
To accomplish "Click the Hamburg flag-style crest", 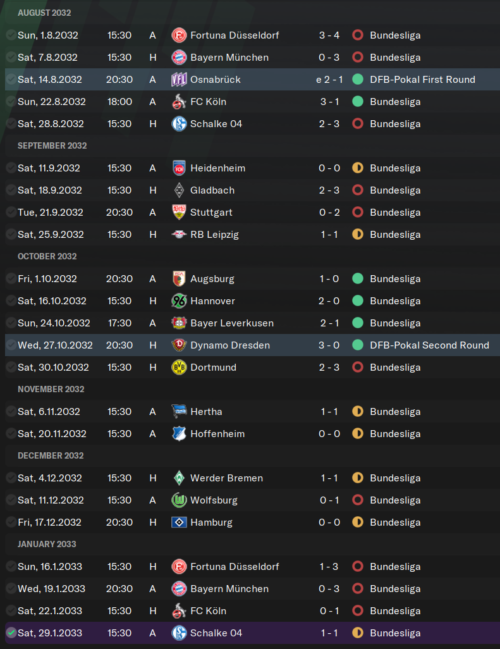I will (179, 522).
